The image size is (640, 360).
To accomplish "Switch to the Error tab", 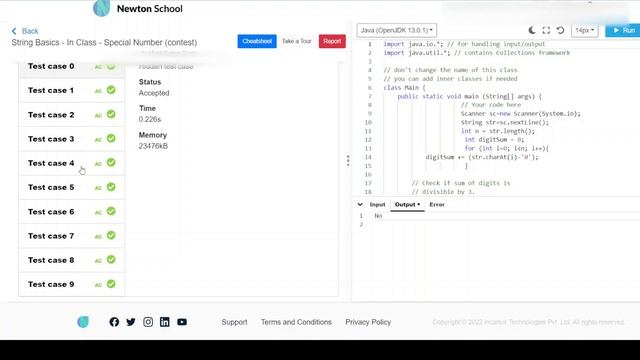I will 437,204.
